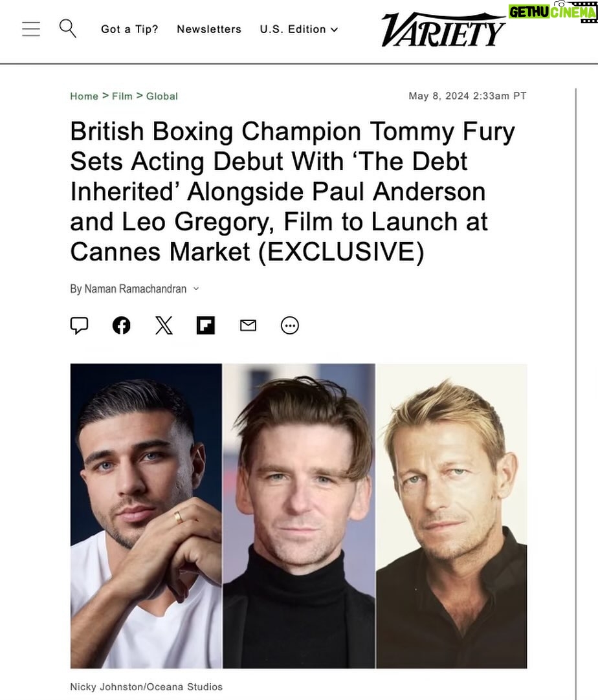
Task: Open the Newsletters menu item
Action: pos(209,29)
